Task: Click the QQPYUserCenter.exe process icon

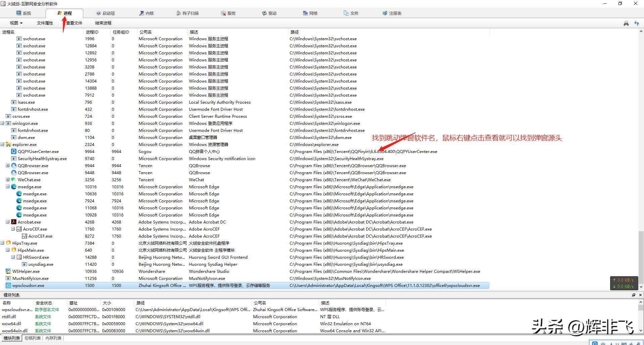Action: 14,152
